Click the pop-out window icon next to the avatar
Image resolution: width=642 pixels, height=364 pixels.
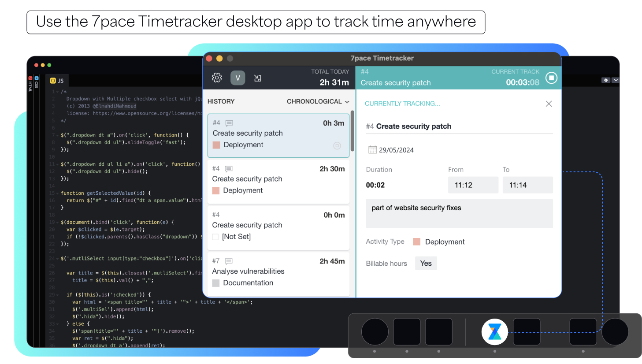(x=258, y=78)
